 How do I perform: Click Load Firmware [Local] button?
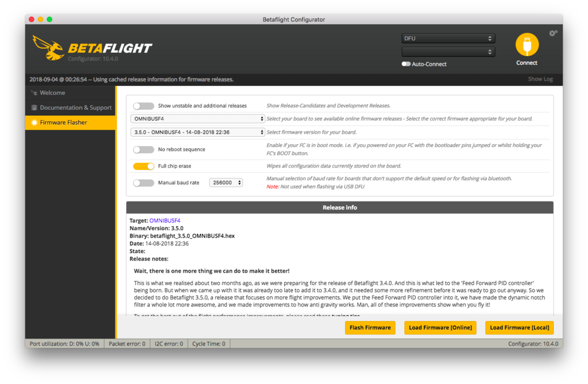pyautogui.click(x=519, y=328)
